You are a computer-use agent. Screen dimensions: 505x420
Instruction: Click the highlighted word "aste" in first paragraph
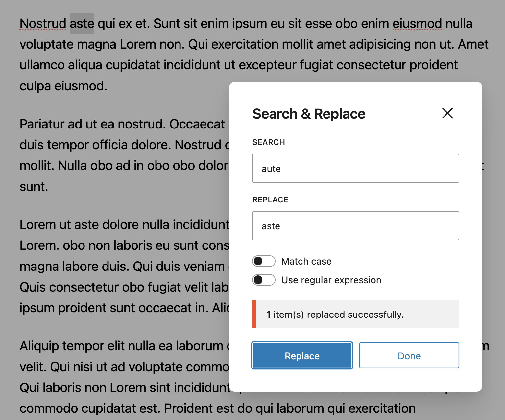[82, 24]
